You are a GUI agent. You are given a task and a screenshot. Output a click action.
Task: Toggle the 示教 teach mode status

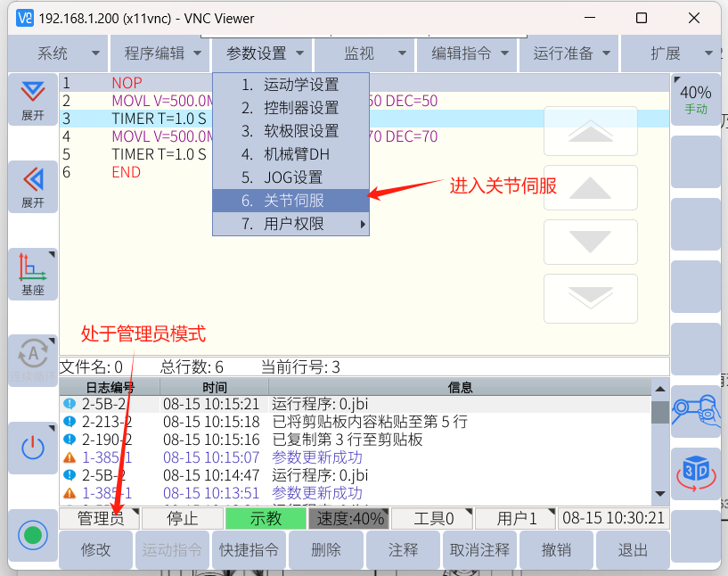point(266,518)
